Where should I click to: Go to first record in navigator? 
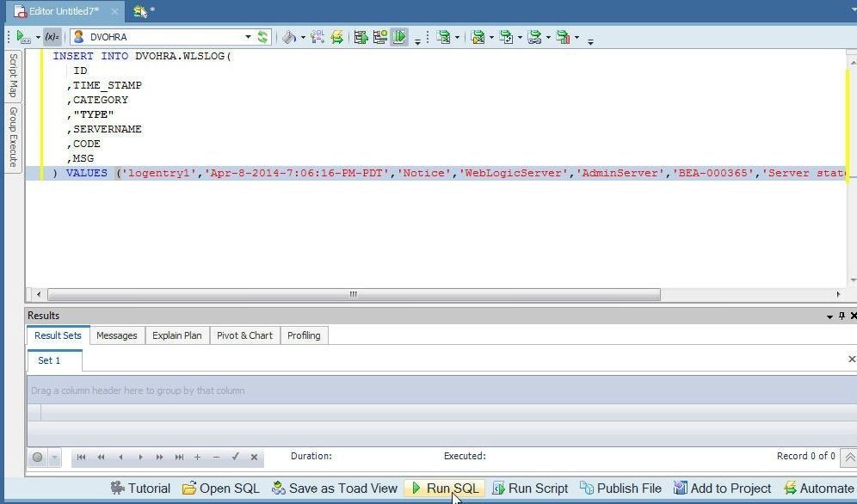pyautogui.click(x=81, y=457)
